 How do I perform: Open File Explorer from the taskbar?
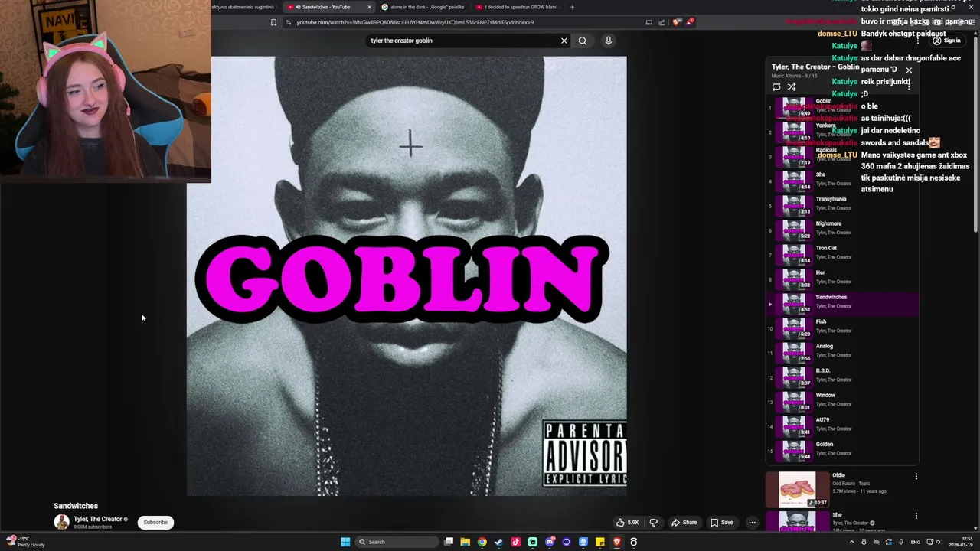465,542
